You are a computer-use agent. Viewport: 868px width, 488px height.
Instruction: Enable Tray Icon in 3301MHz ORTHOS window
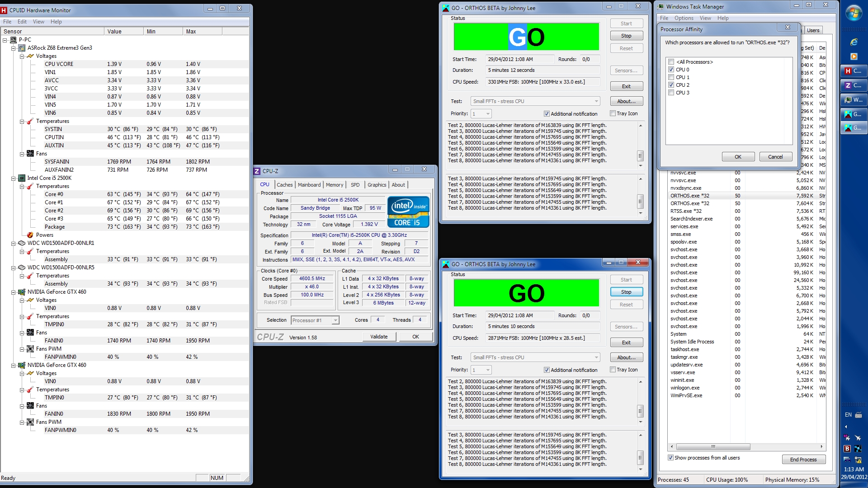[613, 113]
